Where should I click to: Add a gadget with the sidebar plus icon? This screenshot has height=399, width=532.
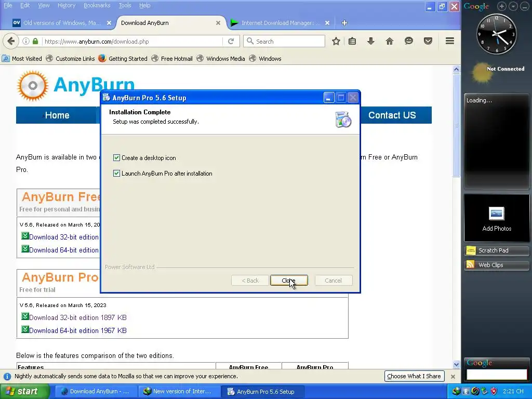(x=502, y=6)
